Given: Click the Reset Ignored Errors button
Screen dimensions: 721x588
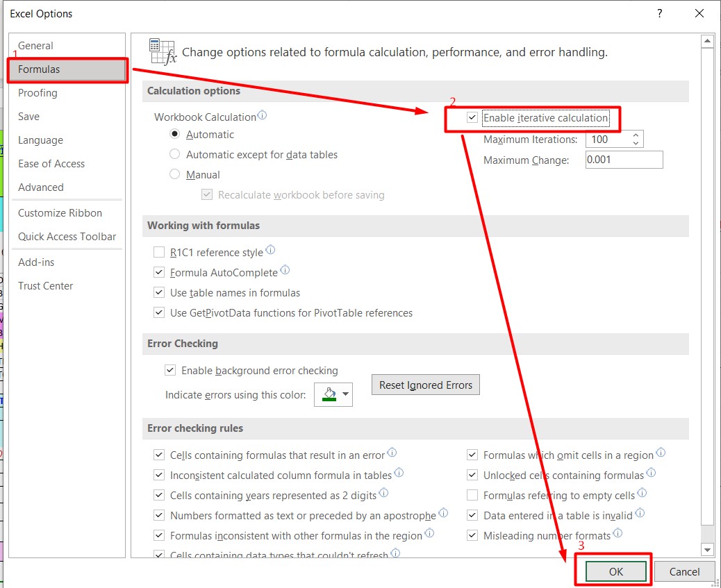Looking at the screenshot, I should tap(425, 385).
